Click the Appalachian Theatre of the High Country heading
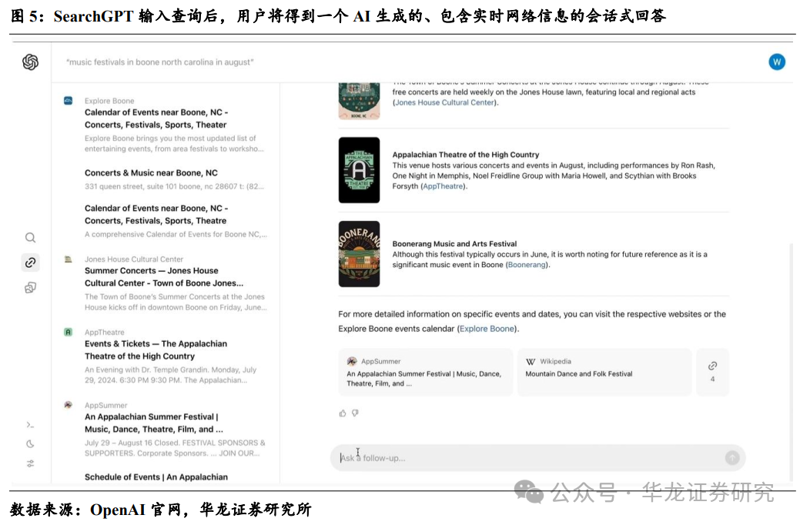Image resolution: width=800 pixels, height=525 pixels. point(465,155)
